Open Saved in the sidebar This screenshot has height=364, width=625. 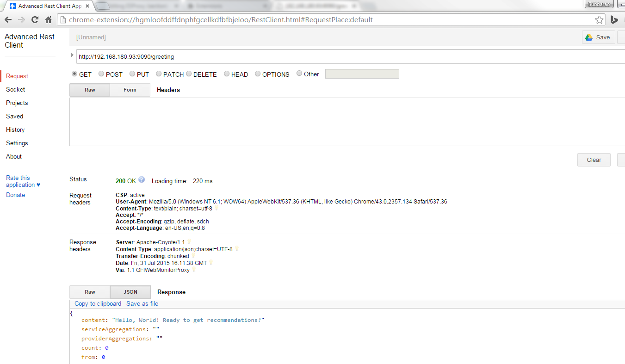14,116
